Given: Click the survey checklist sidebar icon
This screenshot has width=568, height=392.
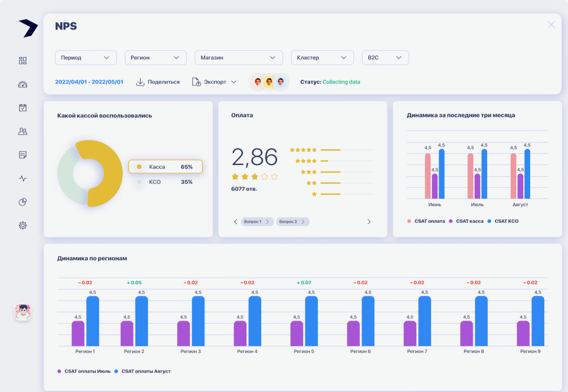Looking at the screenshot, I should [x=23, y=155].
